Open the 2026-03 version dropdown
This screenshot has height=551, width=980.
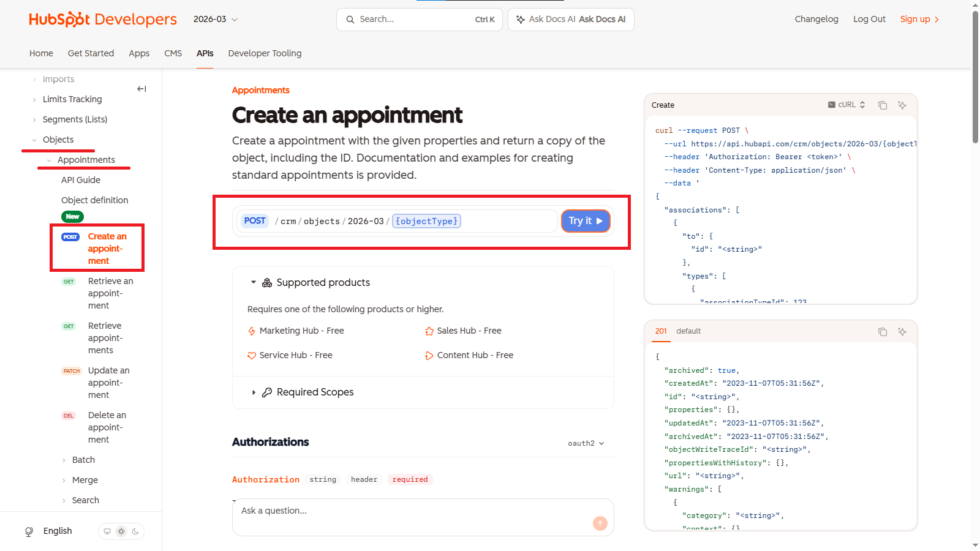point(216,20)
